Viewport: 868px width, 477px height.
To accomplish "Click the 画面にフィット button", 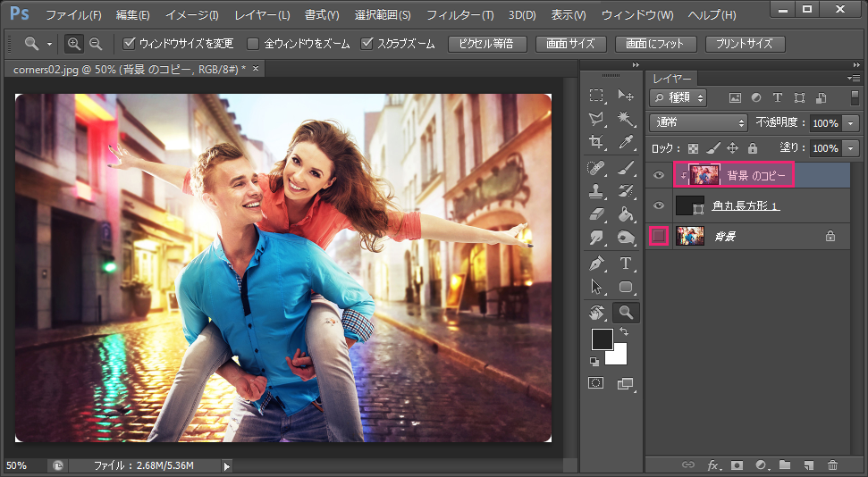I will point(655,44).
